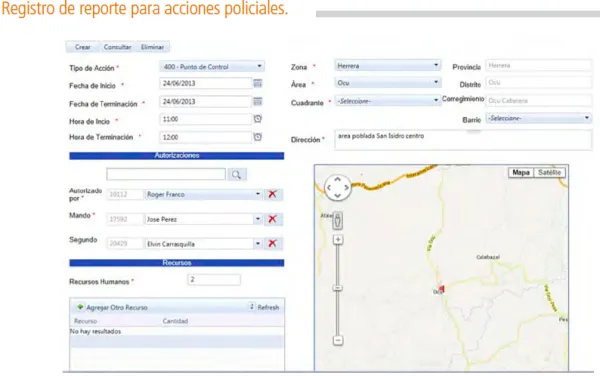Open Área dropdown showing Ocu
The image size is (600, 376).
coord(387,83)
